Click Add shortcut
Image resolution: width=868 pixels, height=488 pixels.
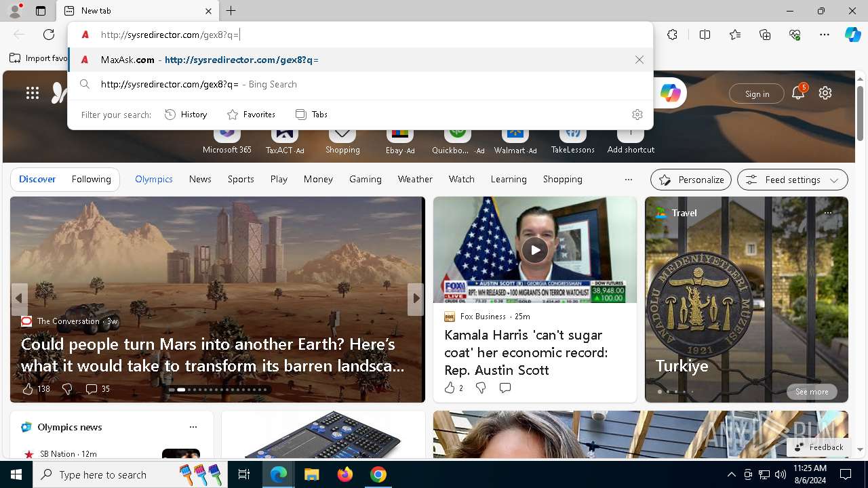[x=631, y=140]
